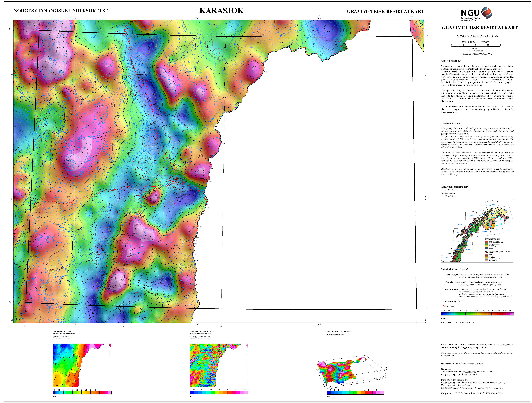Click the 3D residual map color bar
Image resolution: width=532 pixels, height=403 pixels.
(355, 393)
